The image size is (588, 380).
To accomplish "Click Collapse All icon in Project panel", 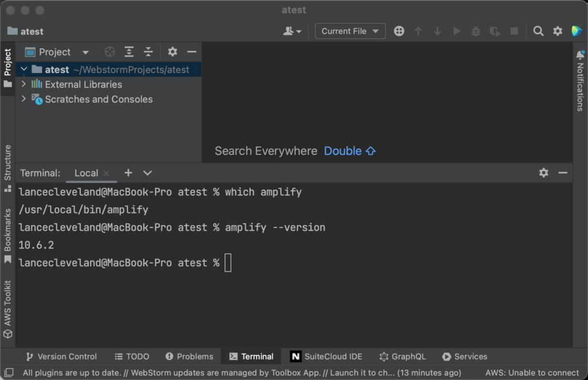I will coord(148,52).
